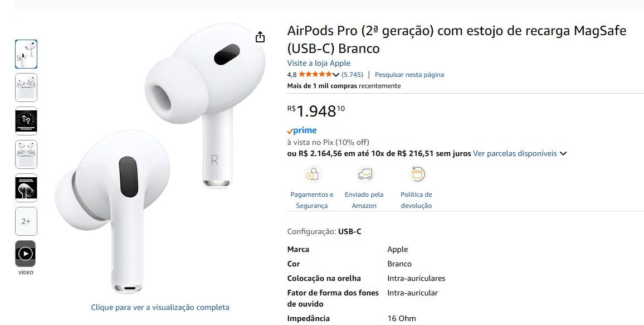The width and height of the screenshot is (644, 325).
Task: Select the first AirPods thumbnail image
Action: 26,54
